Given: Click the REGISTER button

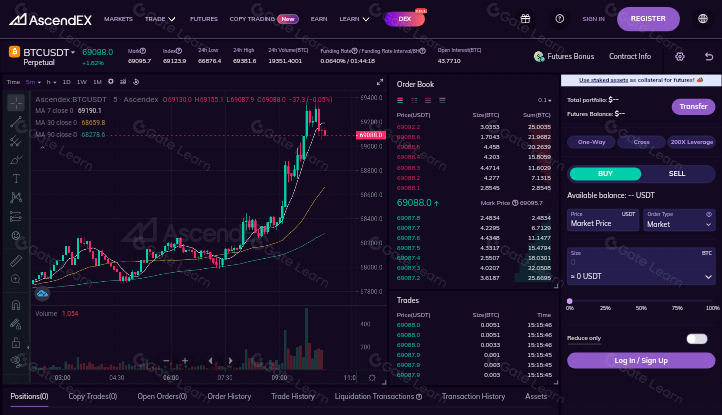Looking at the screenshot, I should tap(648, 19).
